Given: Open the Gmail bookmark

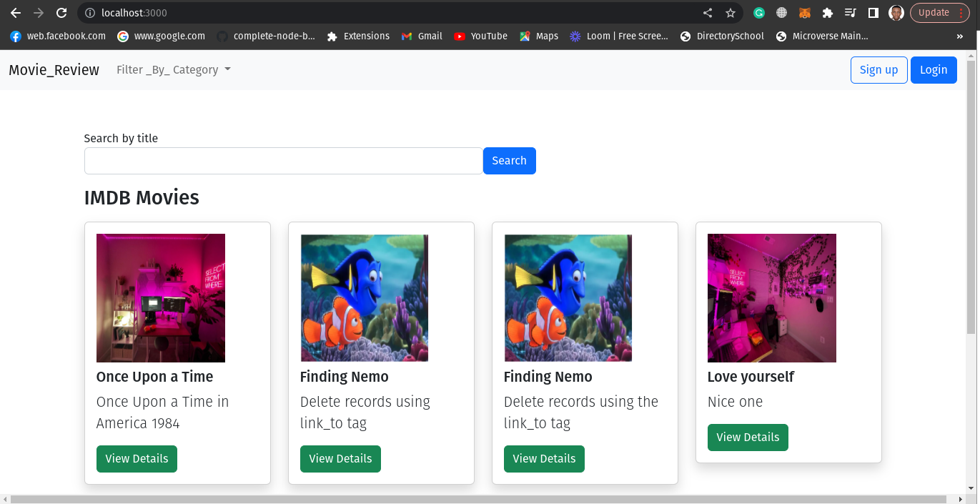Looking at the screenshot, I should point(422,36).
